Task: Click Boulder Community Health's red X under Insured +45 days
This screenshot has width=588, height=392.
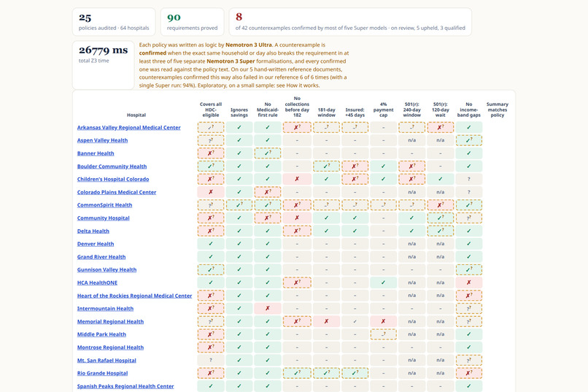Action: (355, 166)
